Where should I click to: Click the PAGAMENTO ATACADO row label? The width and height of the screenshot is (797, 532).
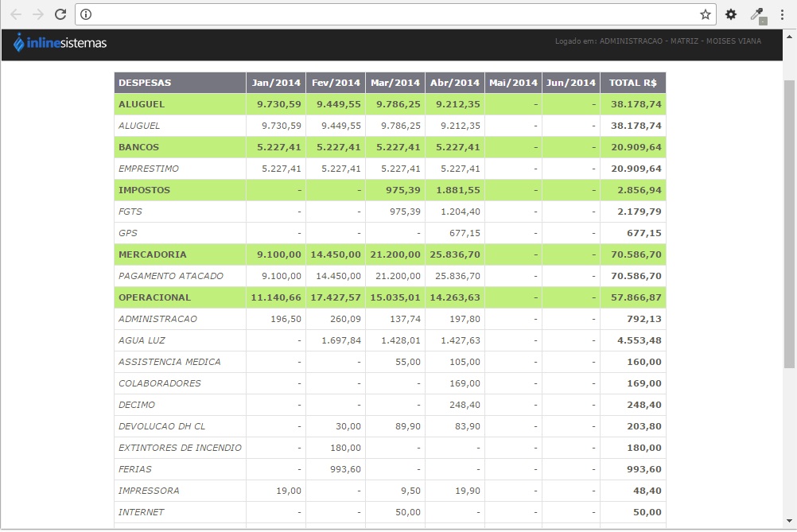pyautogui.click(x=171, y=276)
